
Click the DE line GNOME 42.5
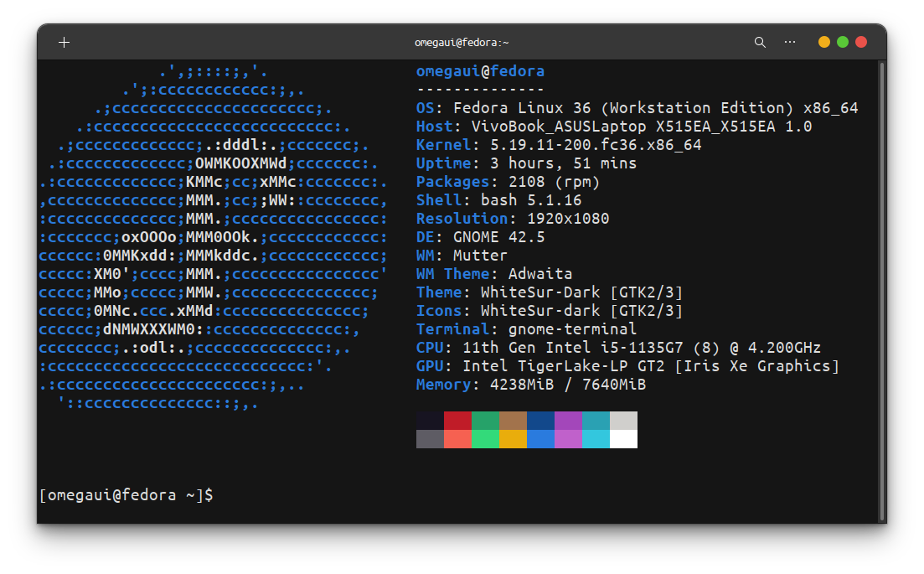click(480, 237)
